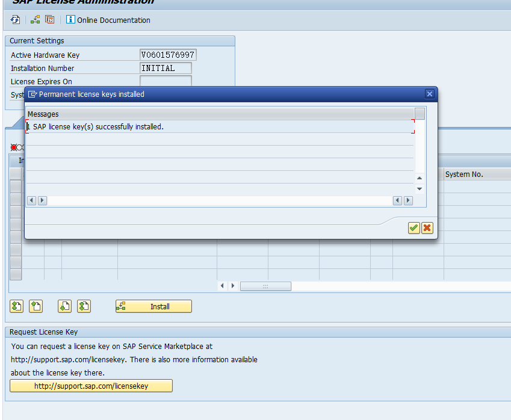
Task: Click the License Expires On field
Action: coord(166,81)
